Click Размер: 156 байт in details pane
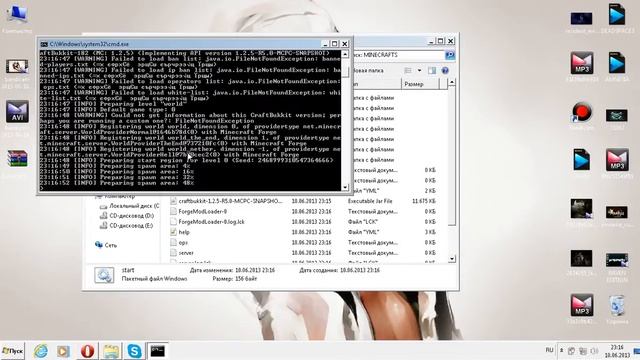This screenshot has width=640, height=360. coord(235,279)
